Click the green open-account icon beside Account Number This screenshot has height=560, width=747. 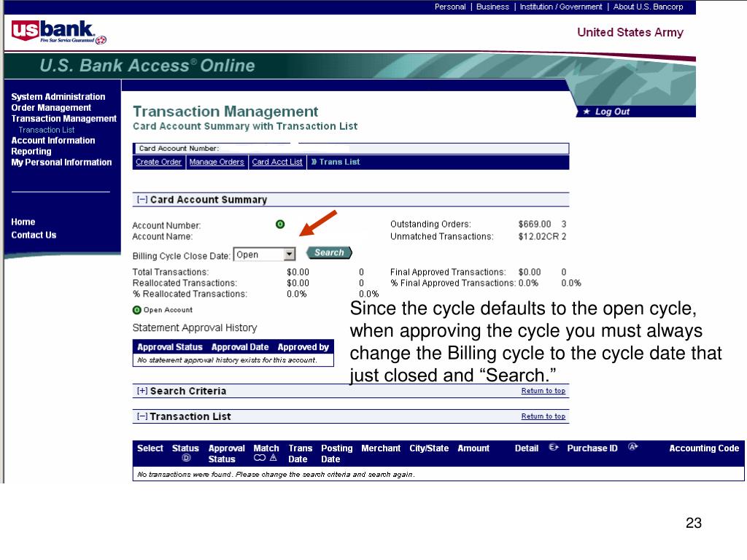point(280,225)
